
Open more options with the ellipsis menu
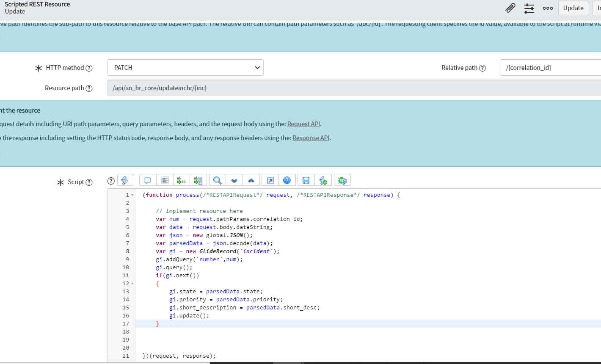548,8
